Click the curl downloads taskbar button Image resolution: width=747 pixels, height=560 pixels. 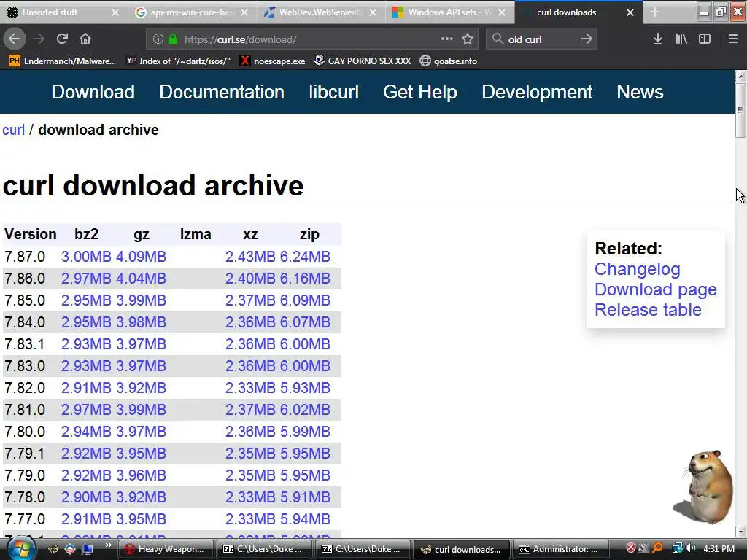[462, 549]
